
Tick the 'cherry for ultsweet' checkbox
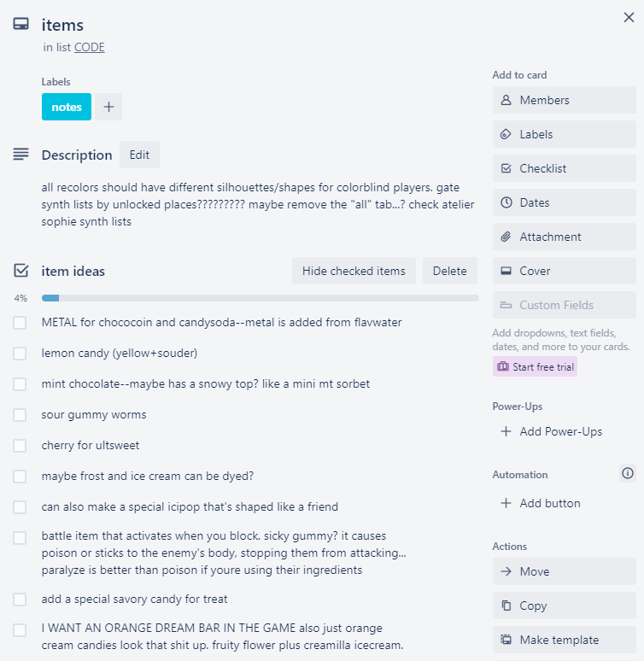(x=20, y=446)
